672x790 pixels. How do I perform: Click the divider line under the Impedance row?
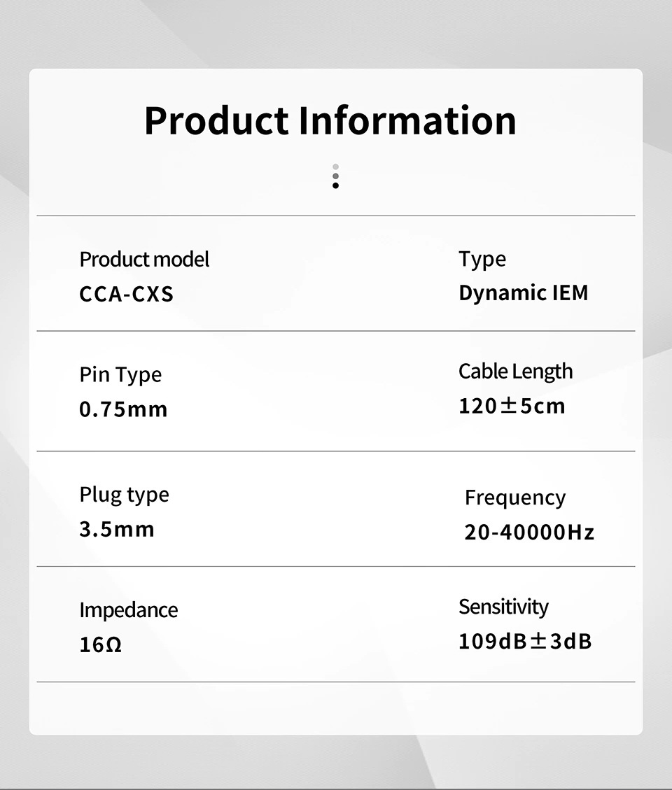pos(336,682)
